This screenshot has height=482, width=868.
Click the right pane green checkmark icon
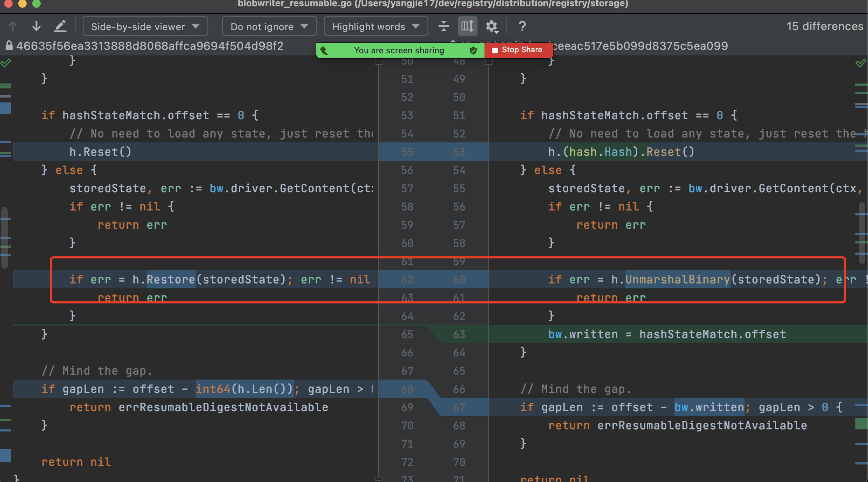(861, 63)
